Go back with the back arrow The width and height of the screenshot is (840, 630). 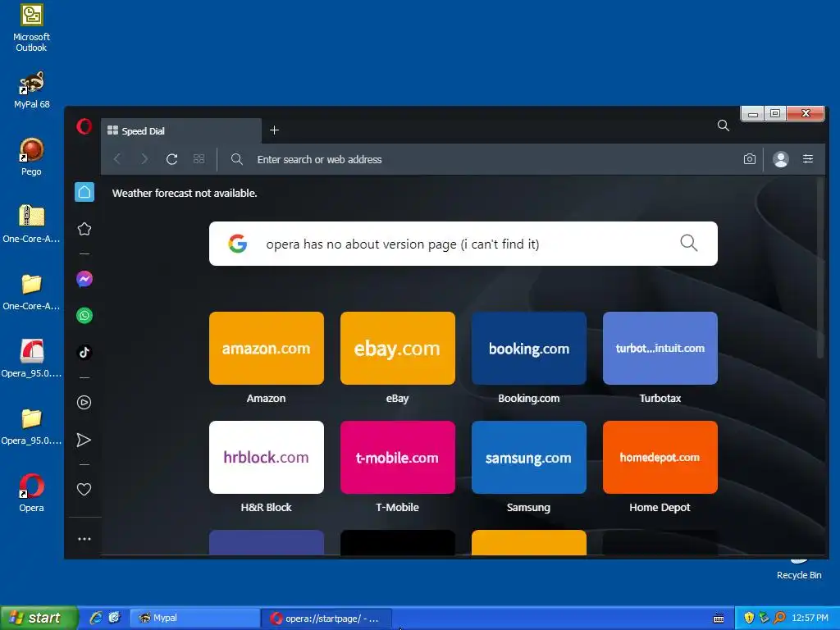tap(118, 159)
